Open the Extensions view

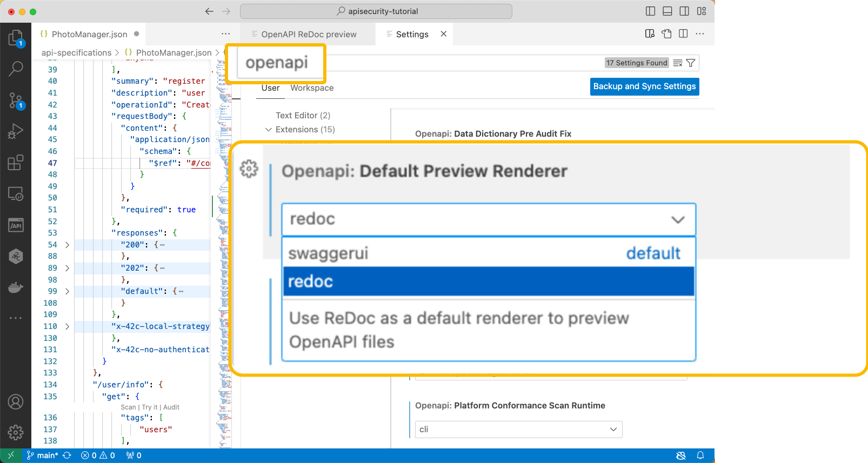pos(16,162)
